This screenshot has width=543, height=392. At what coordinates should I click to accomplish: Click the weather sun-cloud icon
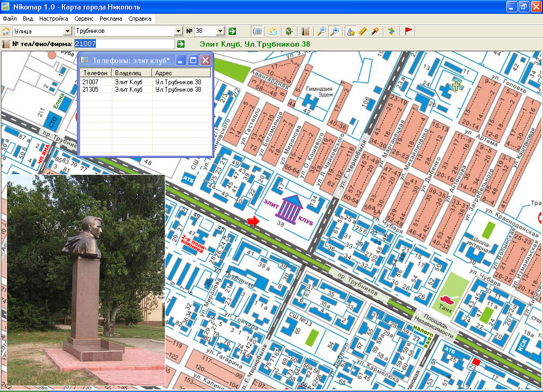coord(273,31)
